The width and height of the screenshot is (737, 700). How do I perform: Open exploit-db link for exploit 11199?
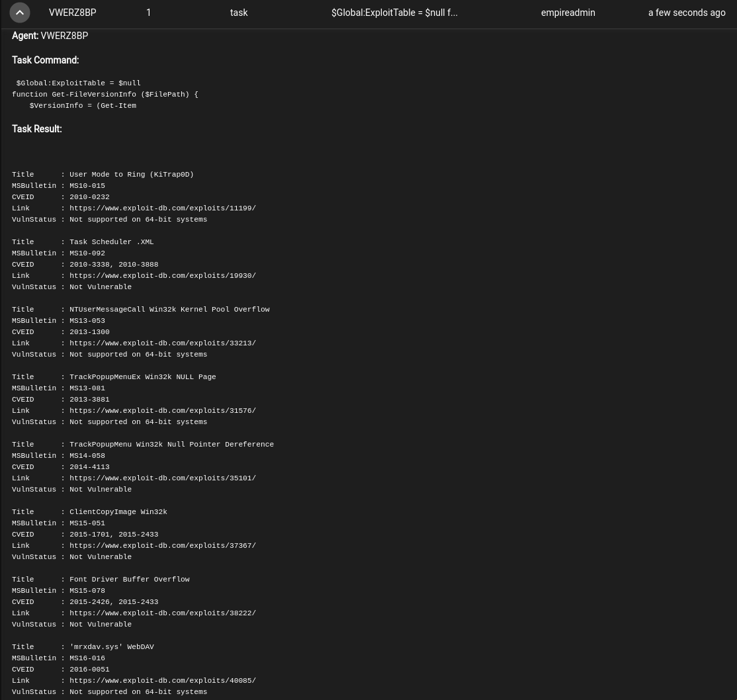(x=162, y=208)
